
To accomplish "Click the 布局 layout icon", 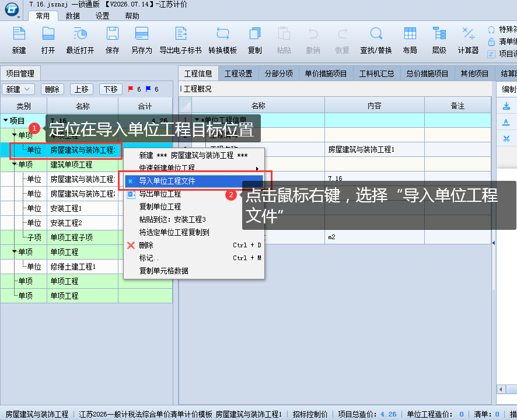I will click(x=410, y=34).
